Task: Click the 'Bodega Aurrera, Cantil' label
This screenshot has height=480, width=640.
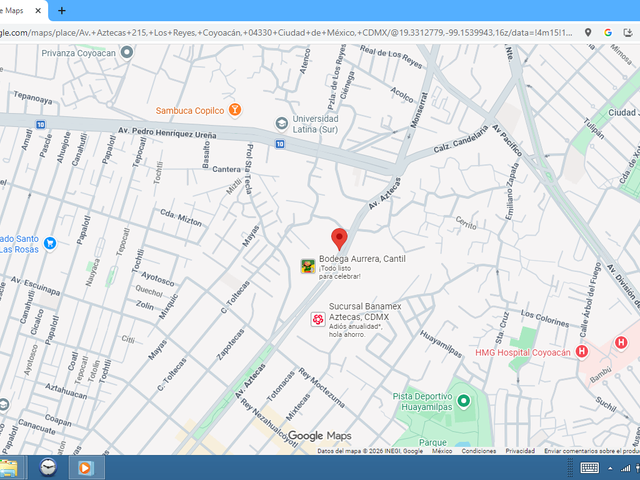Action: (x=362, y=258)
